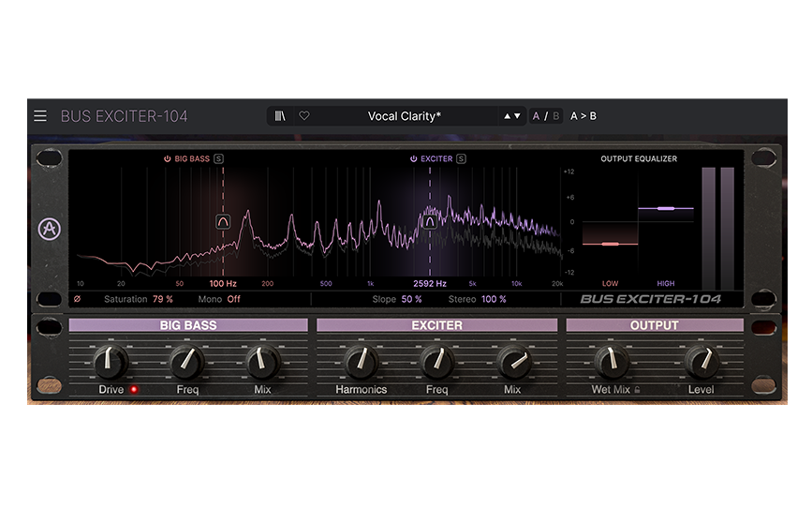Screen dimensions: 812x523
Task: Click the Big Bass power icon
Action: pyautogui.click(x=167, y=159)
